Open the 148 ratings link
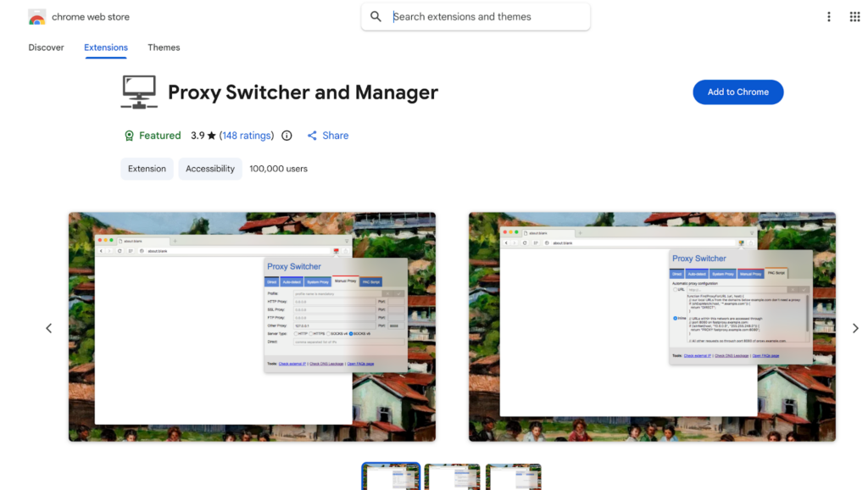Image resolution: width=868 pixels, height=490 pixels. (x=247, y=136)
